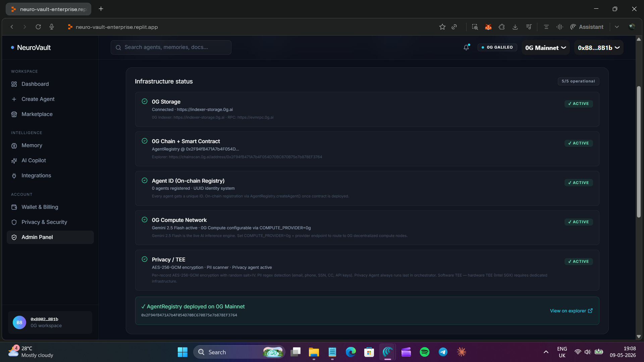Open Microsoft Edge from the taskbar
This screenshot has height=362, width=644.
[x=351, y=352]
